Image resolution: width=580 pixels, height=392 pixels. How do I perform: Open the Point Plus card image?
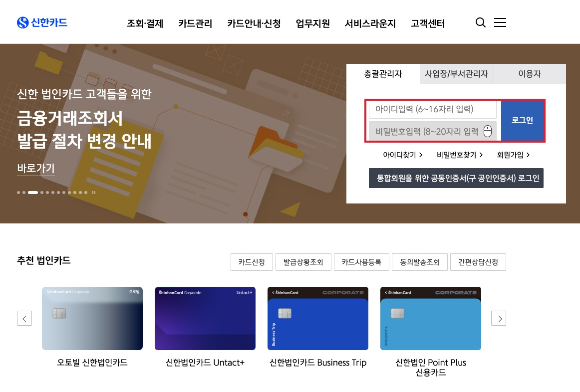click(x=431, y=319)
